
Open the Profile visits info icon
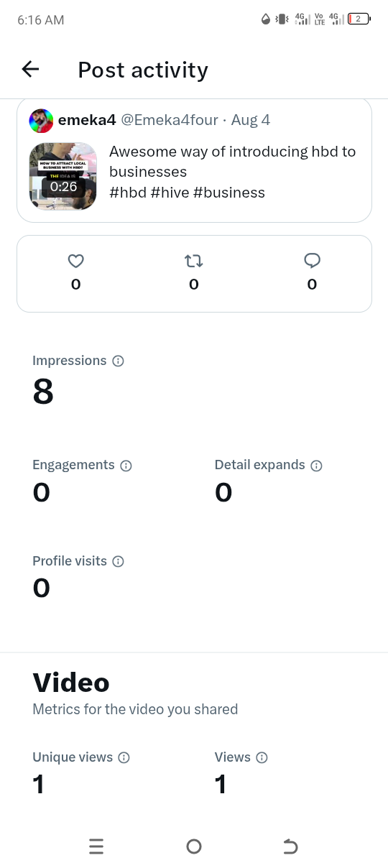click(x=119, y=562)
